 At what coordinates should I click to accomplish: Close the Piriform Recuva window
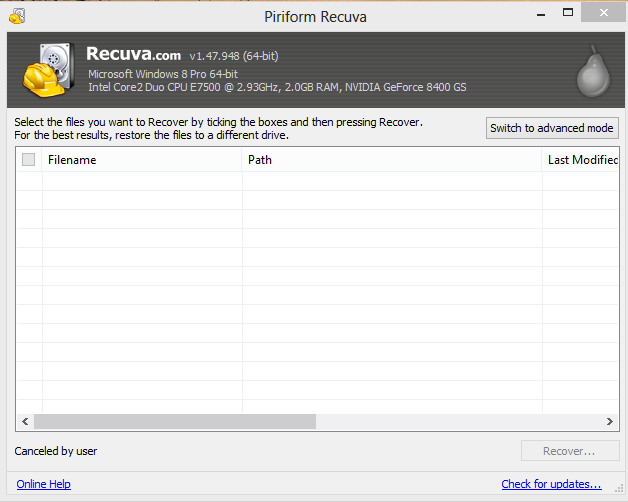[604, 12]
